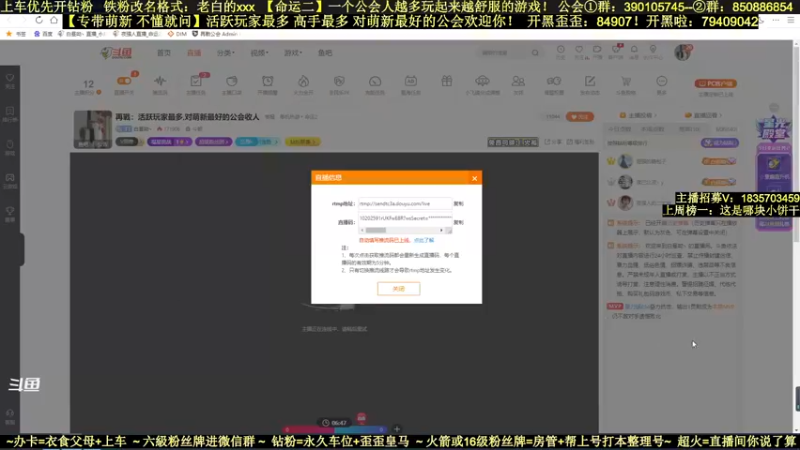Open the user avatar menu
The height and width of the screenshot is (450, 800).
click(x=682, y=52)
